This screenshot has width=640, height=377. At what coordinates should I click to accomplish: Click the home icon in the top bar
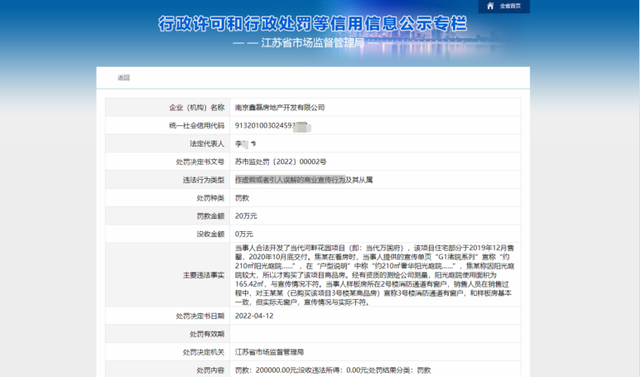pos(490,6)
